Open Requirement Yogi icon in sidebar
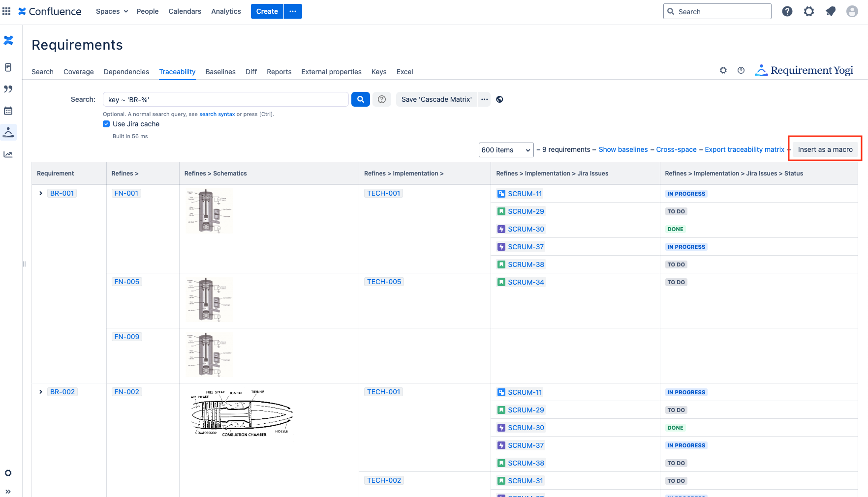The image size is (868, 497). [8, 132]
